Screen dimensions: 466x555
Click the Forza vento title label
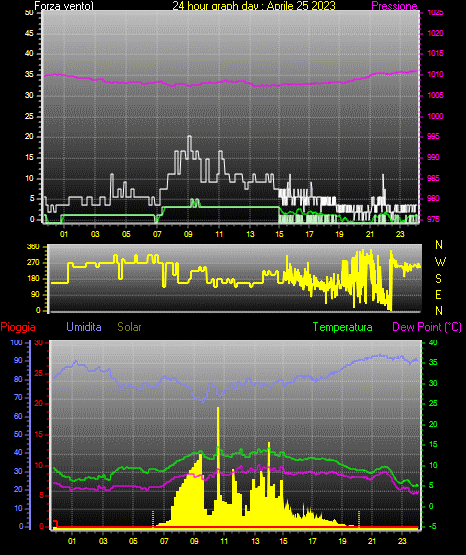click(x=64, y=6)
